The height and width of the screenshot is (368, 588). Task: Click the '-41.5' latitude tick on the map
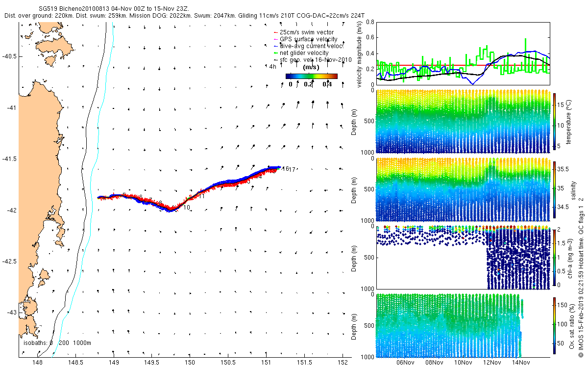pyautogui.click(x=9, y=159)
